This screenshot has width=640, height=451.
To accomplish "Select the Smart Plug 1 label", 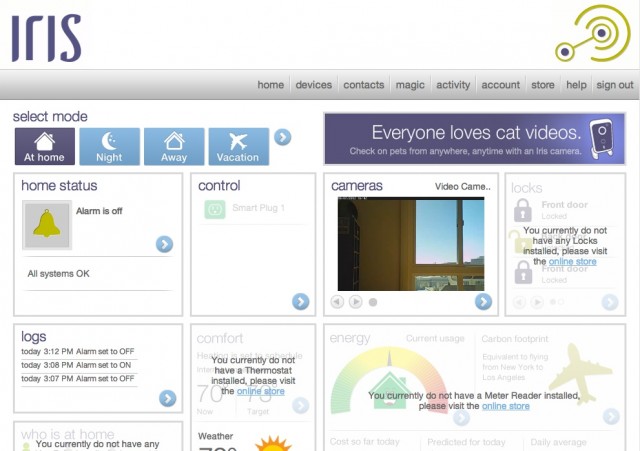I will pos(258,208).
